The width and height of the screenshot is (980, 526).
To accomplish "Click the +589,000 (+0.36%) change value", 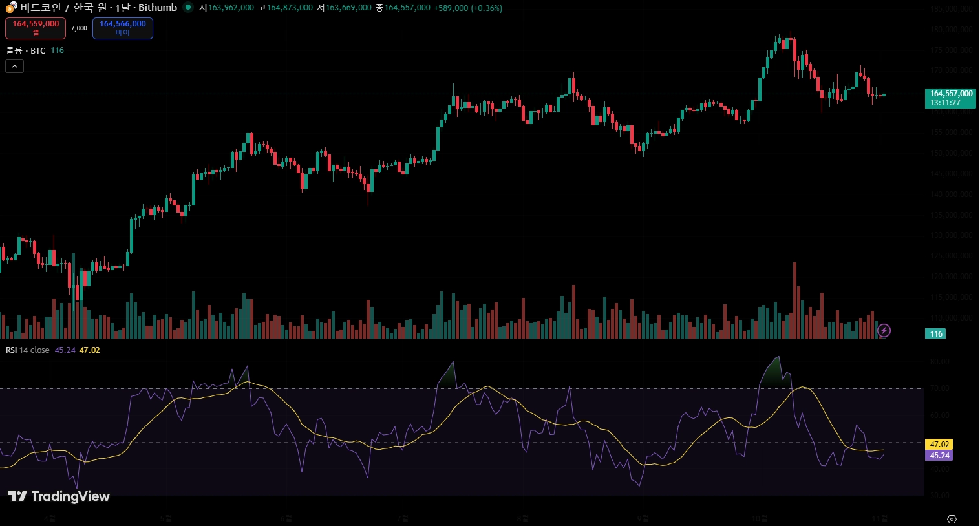I will (x=467, y=8).
